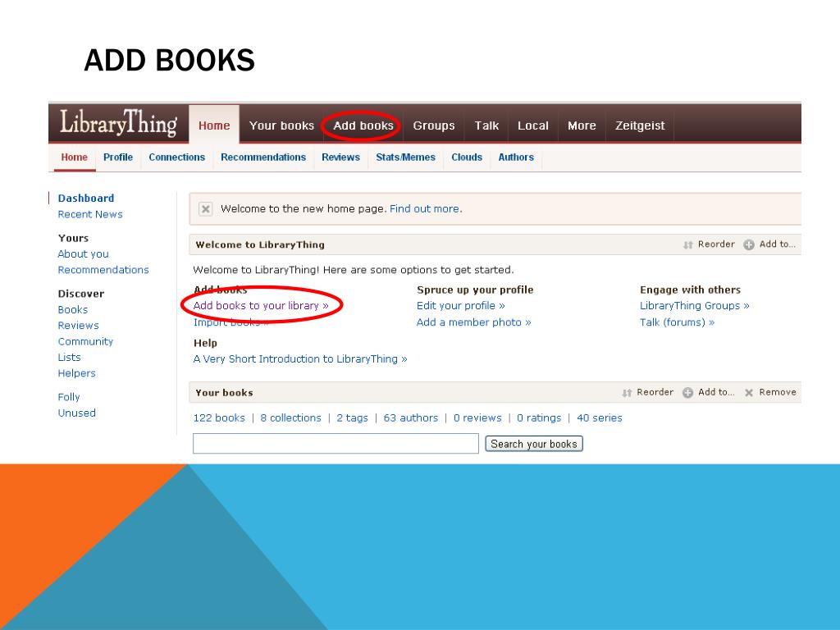Open Reviews in the sub-navigation bar

tap(340, 157)
